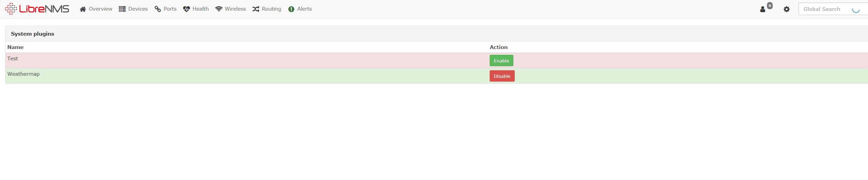Open the settings gear menu
This screenshot has height=180, width=868.
[x=786, y=9]
